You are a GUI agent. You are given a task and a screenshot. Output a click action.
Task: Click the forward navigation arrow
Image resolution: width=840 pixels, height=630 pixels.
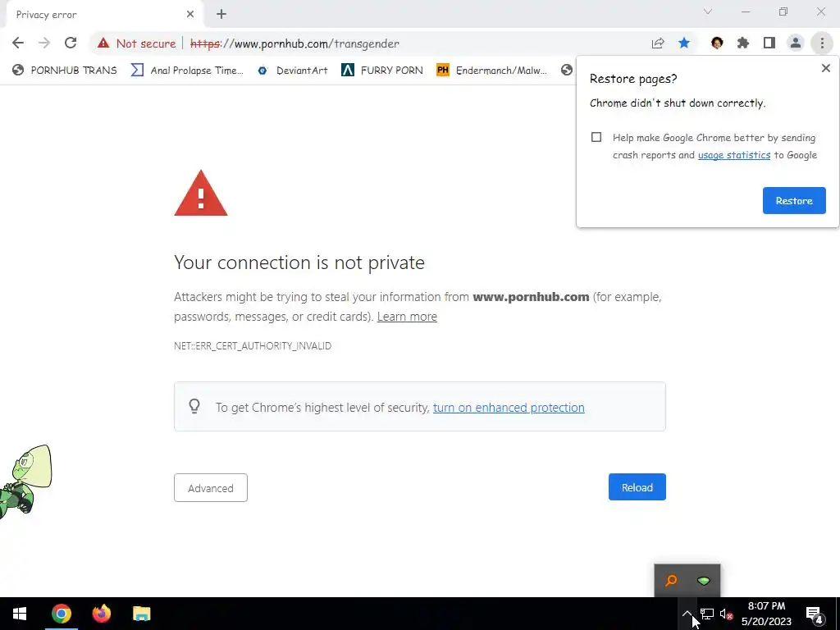[44, 43]
